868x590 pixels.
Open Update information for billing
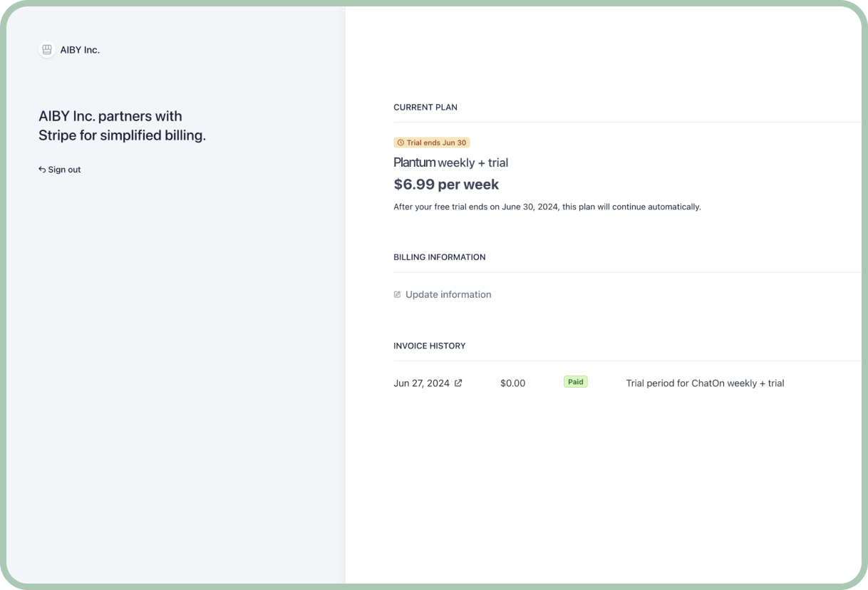click(448, 294)
